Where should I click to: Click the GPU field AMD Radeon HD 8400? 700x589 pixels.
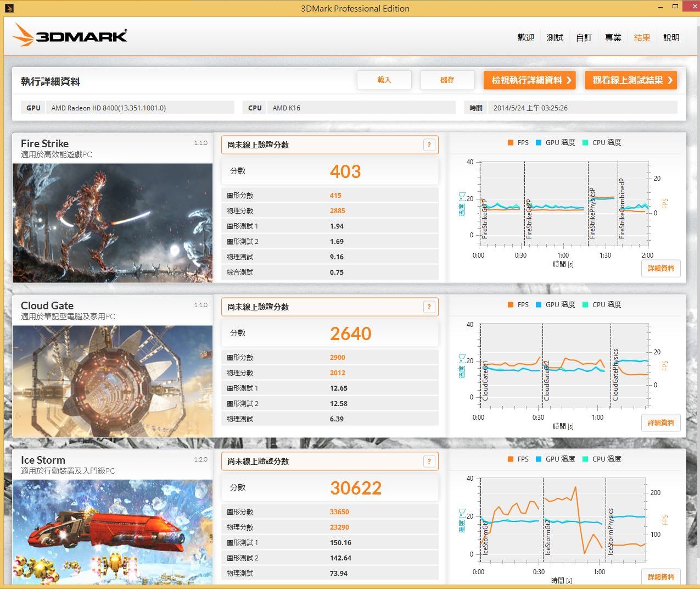139,108
